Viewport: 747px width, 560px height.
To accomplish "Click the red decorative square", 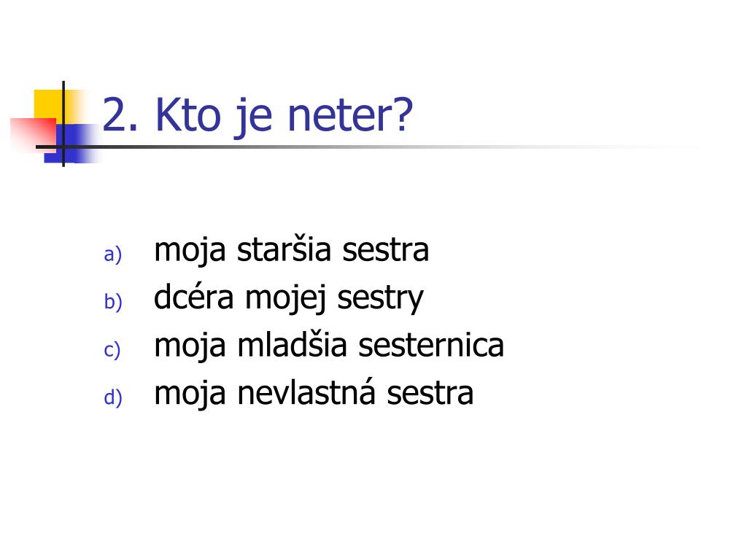I will pos(34,133).
